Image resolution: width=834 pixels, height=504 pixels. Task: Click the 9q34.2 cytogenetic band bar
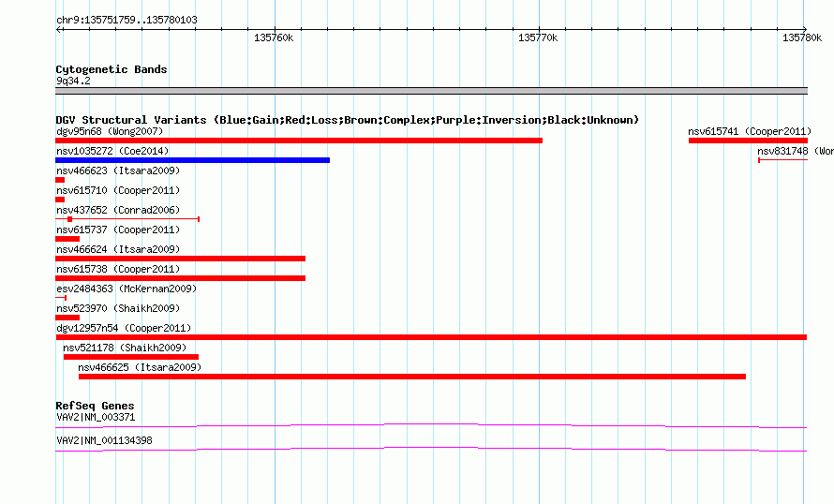pos(431,91)
